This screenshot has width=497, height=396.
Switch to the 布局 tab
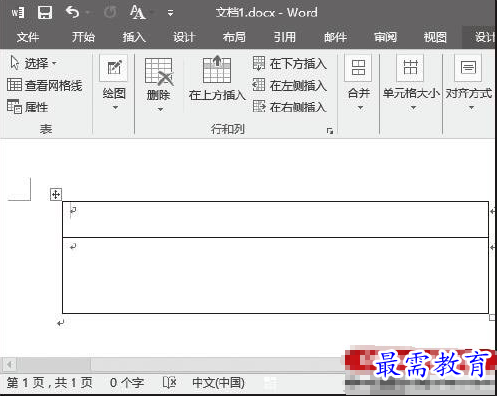tap(234, 37)
